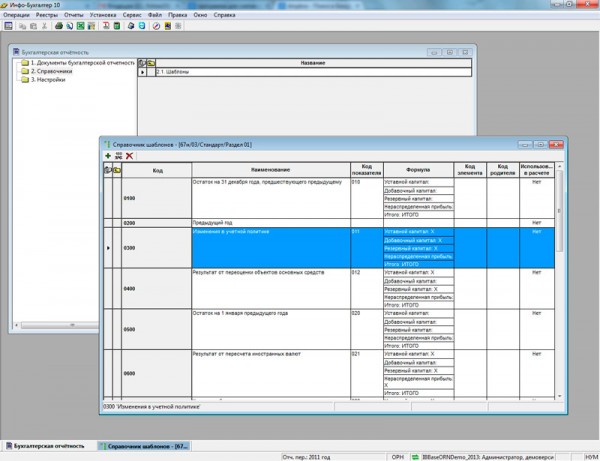Click the first icon in main toolbar
The width and height of the screenshot is (600, 461).
coord(8,25)
